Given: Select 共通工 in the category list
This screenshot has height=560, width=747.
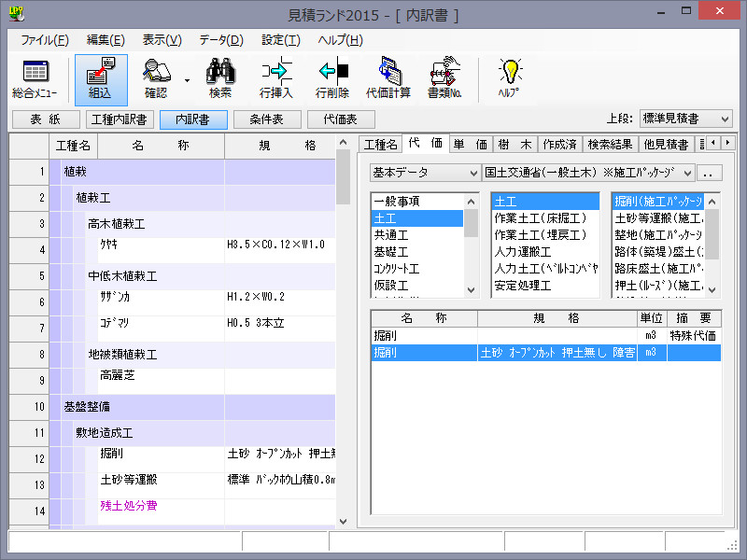Looking at the screenshot, I should coord(391,234).
